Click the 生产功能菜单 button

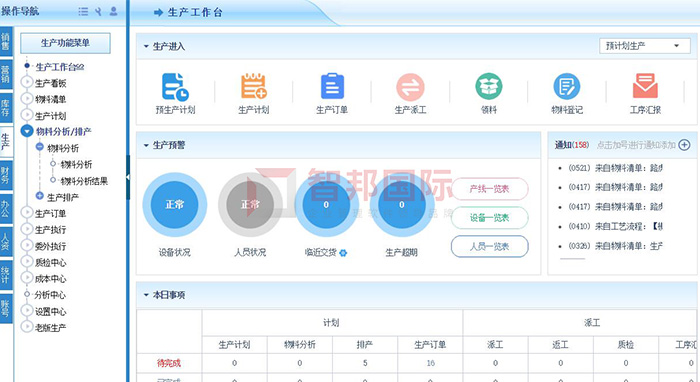point(65,43)
